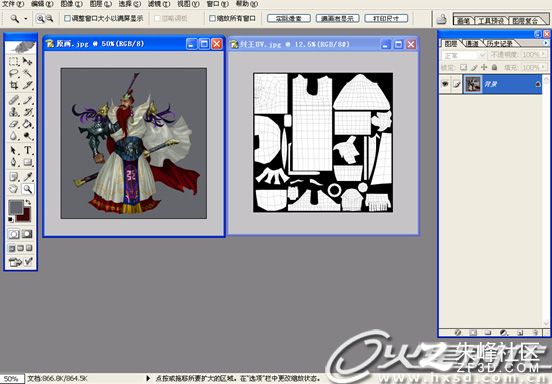Open the File menu
This screenshot has height=384, width=552.
click(13, 4)
